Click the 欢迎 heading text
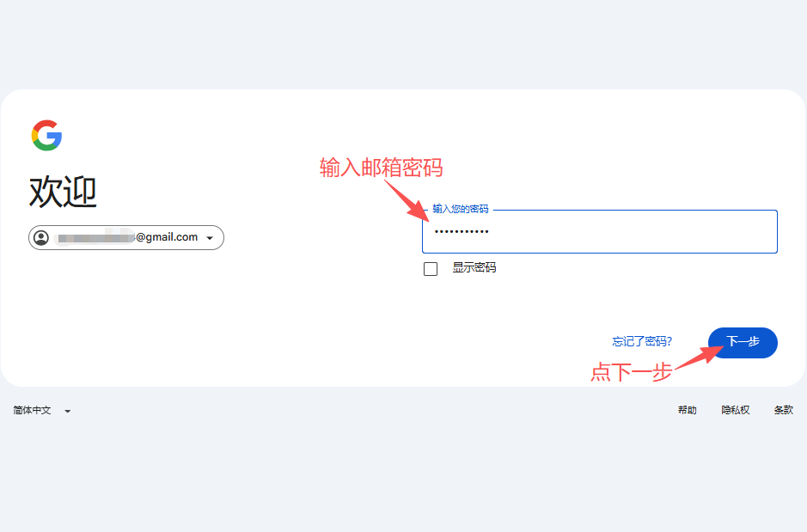 tap(63, 192)
